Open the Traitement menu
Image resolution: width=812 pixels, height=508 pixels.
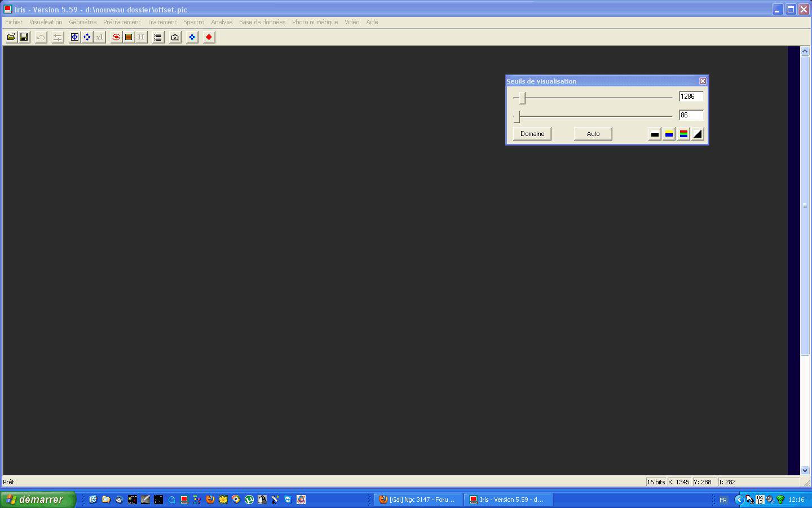coord(162,22)
